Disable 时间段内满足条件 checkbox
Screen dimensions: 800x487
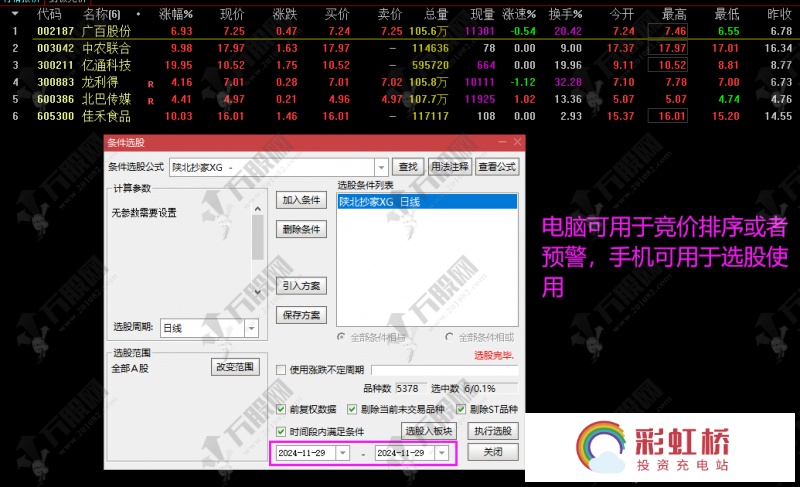(x=281, y=431)
